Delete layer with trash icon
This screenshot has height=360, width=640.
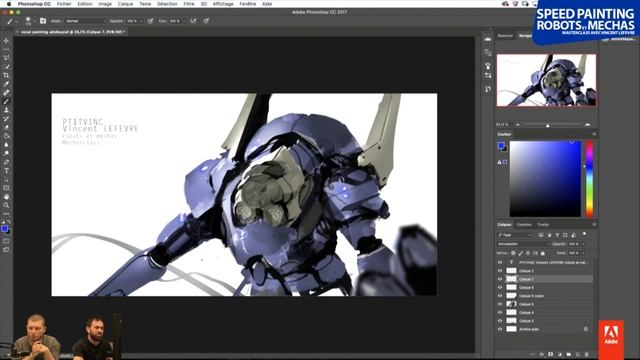click(587, 354)
